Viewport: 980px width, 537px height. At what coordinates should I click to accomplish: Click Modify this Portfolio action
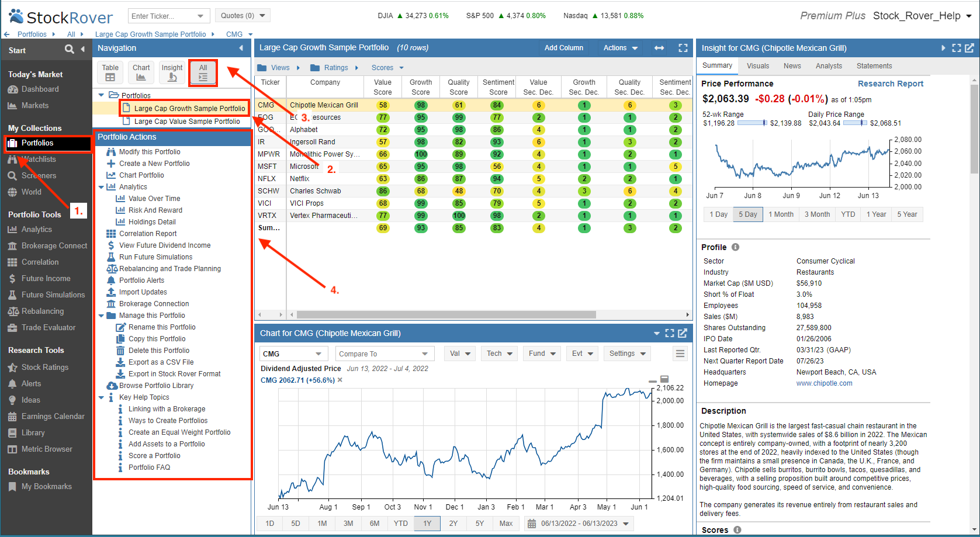click(x=150, y=152)
